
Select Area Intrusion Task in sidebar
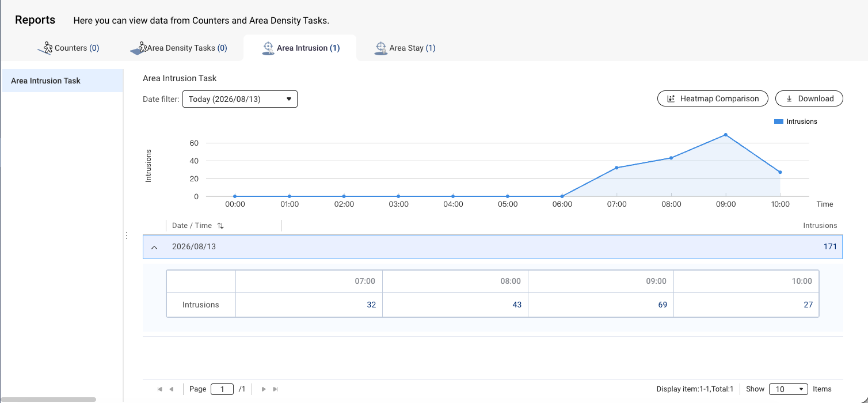point(62,81)
